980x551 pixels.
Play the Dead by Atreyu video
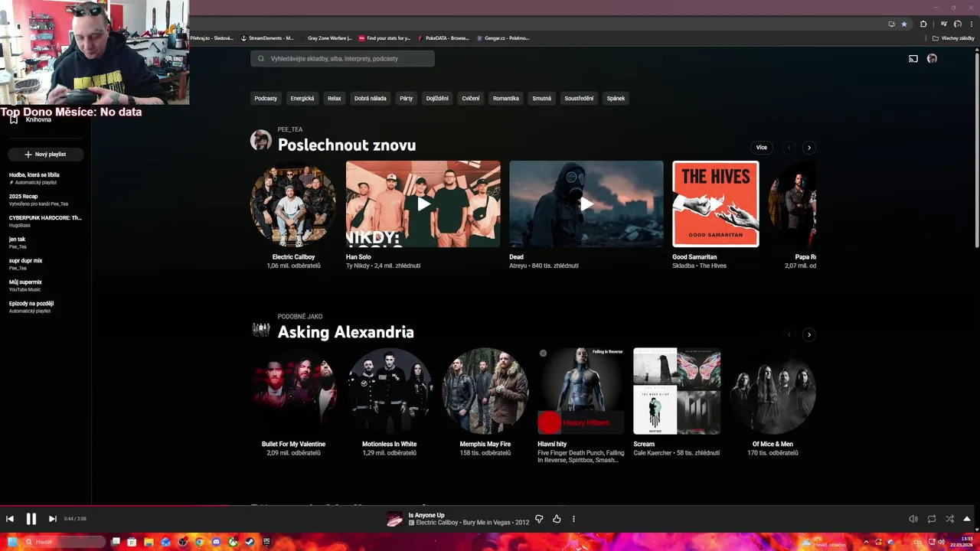pos(586,204)
